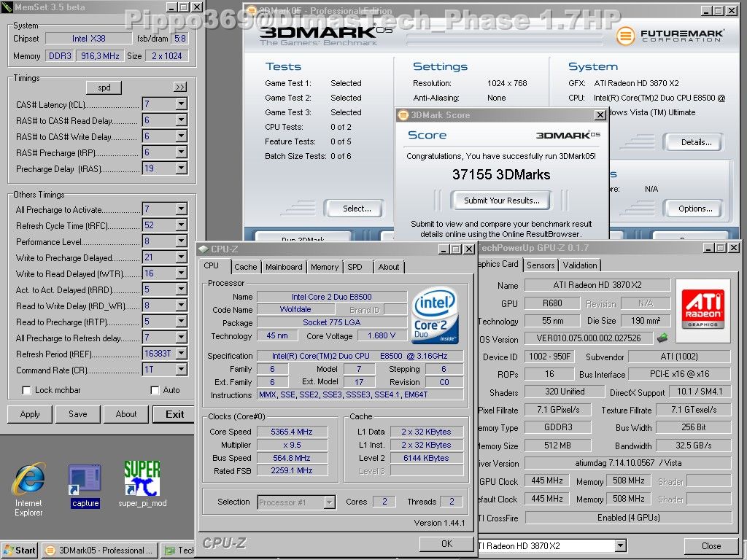Click Submit Your Results button
Screen dimensions: 747x560
tap(501, 201)
